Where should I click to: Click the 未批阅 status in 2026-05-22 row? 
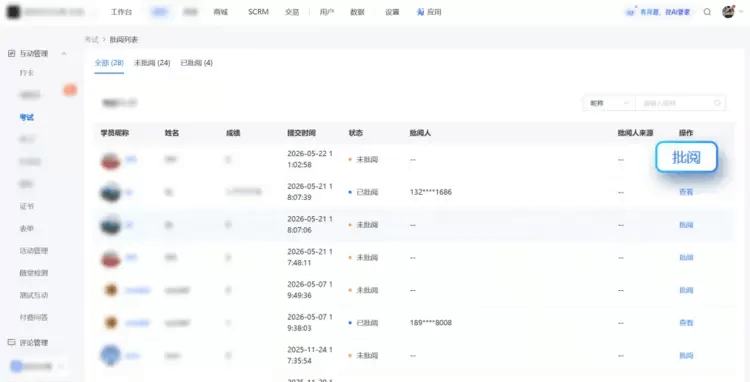(364, 160)
